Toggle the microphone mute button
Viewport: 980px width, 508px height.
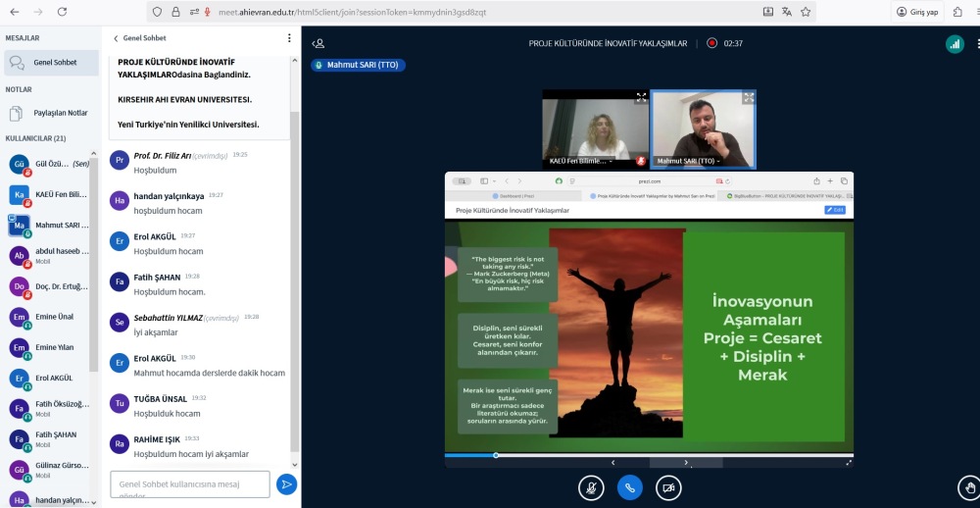(591, 486)
